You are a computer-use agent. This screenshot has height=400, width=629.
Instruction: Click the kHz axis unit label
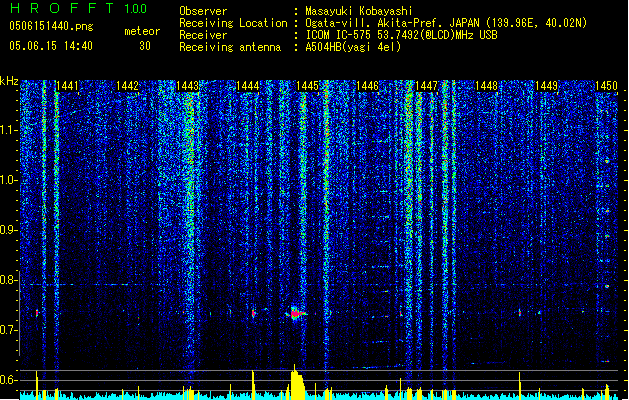click(9, 81)
